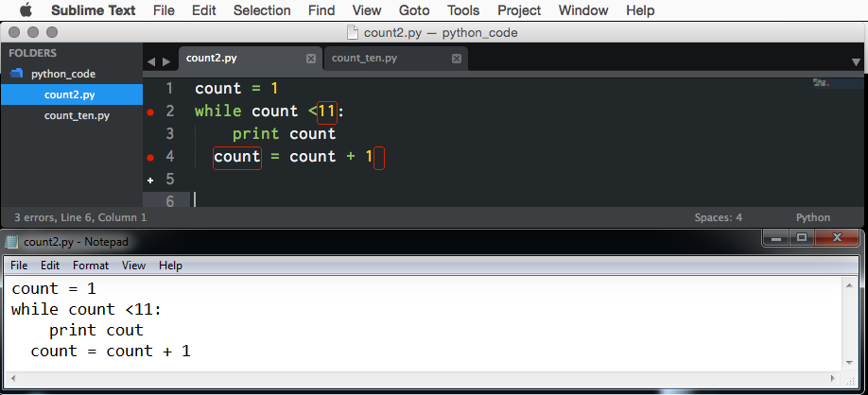Go to next tab with right arrow
This screenshot has height=395, width=868.
point(166,61)
